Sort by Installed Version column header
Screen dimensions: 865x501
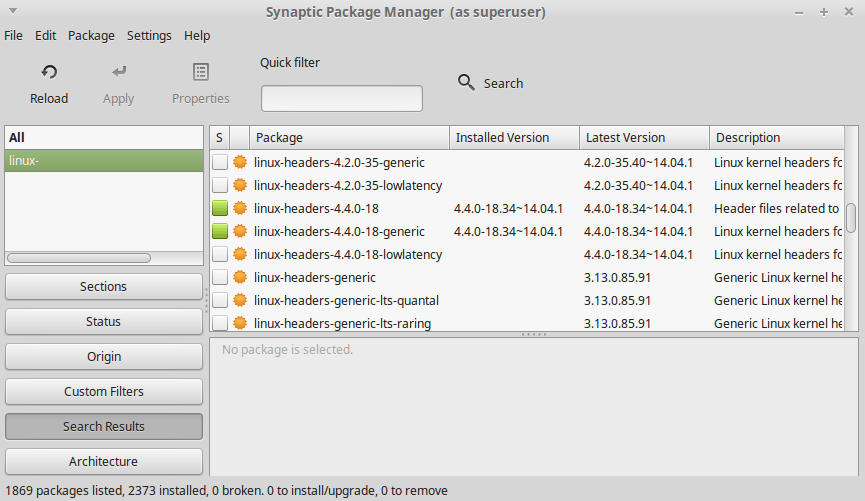pos(514,138)
